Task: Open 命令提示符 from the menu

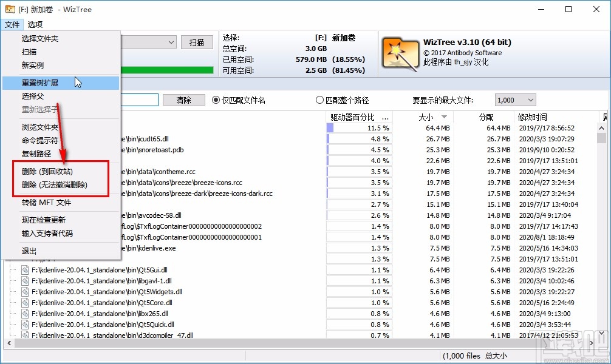Action: (x=60, y=141)
